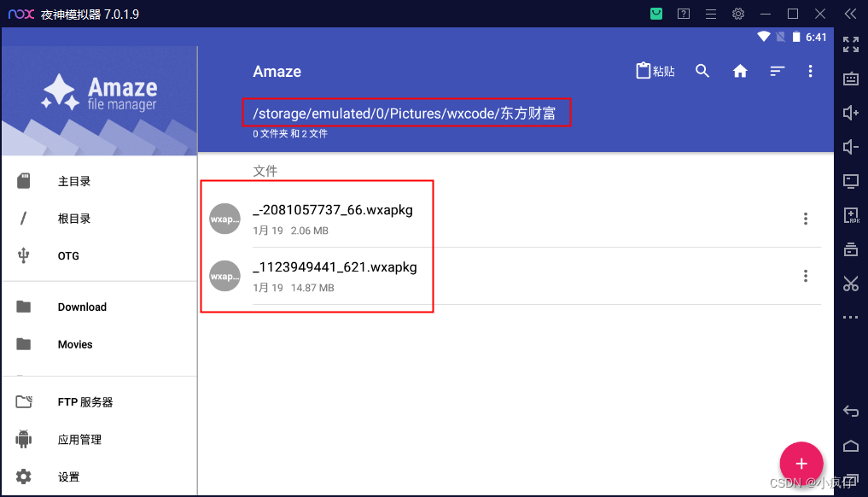Image resolution: width=868 pixels, height=497 pixels.
Task: Click the Nox screen display icon
Action: (851, 181)
